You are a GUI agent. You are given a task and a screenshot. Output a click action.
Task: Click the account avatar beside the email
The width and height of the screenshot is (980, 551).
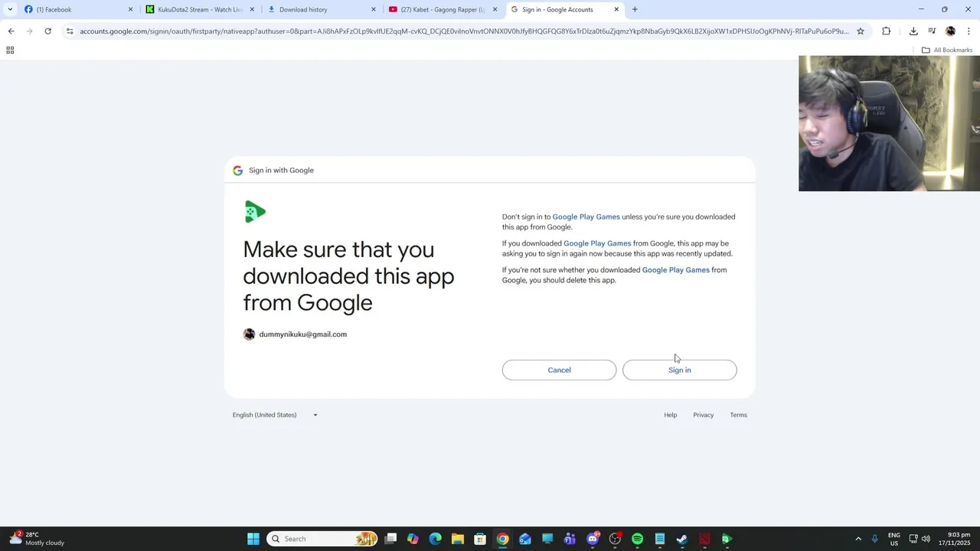point(249,334)
